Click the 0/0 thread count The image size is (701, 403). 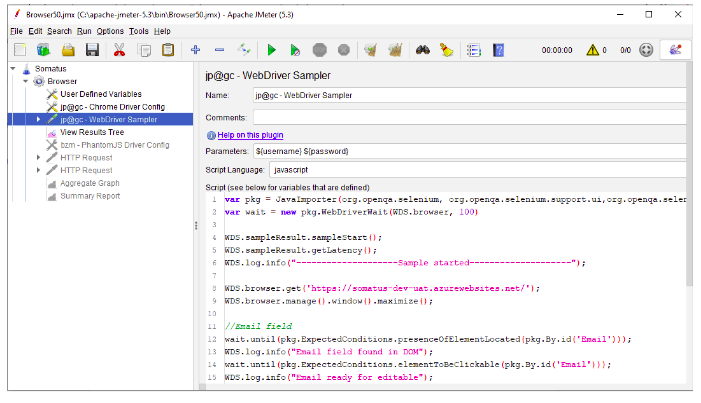[x=625, y=50]
